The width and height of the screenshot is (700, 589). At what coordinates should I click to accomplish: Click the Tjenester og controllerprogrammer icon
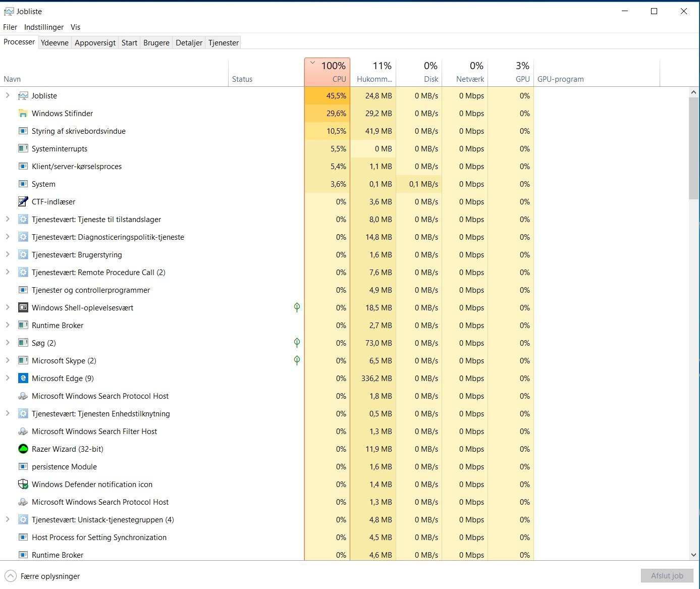point(23,290)
